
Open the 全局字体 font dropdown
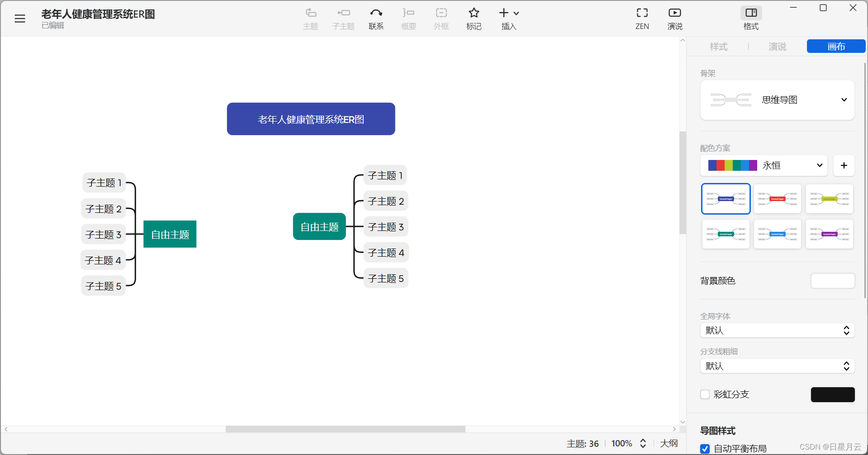tap(777, 330)
